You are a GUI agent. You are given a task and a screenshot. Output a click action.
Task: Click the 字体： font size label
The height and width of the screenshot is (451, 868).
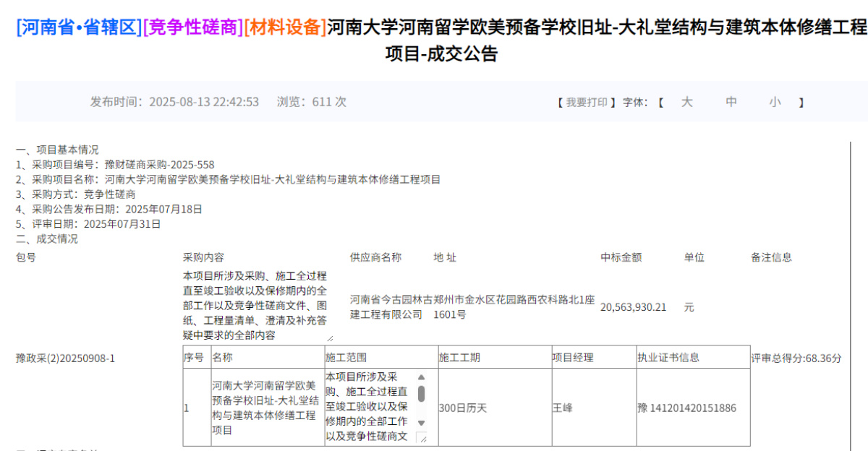click(x=636, y=103)
